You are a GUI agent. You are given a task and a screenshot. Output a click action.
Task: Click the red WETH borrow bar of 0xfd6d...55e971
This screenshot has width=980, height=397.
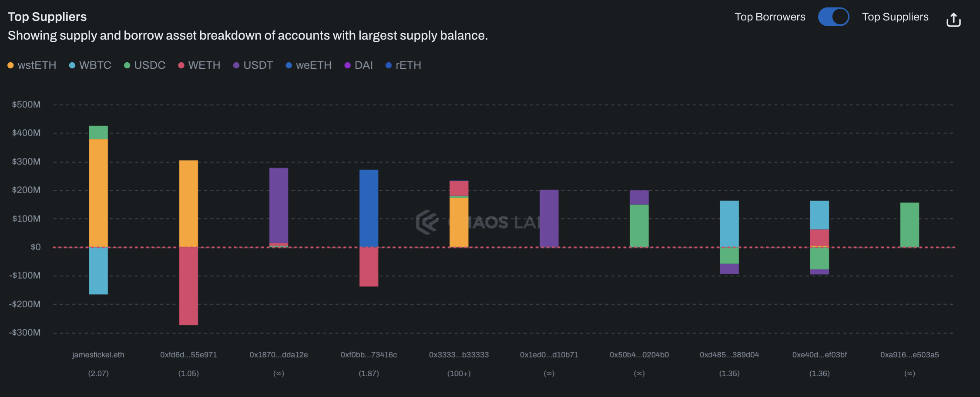tap(188, 286)
